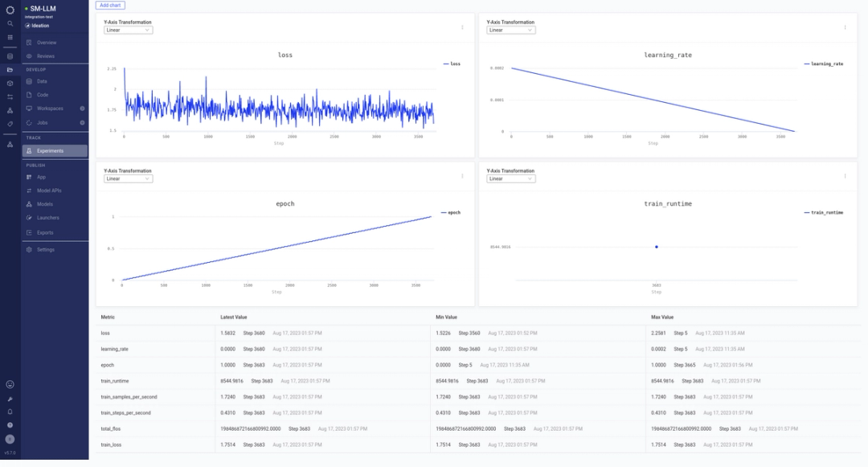The image size is (868, 467).
Task: Open the Linear transformation dropdown on the epoch chart
Action: tap(127, 178)
